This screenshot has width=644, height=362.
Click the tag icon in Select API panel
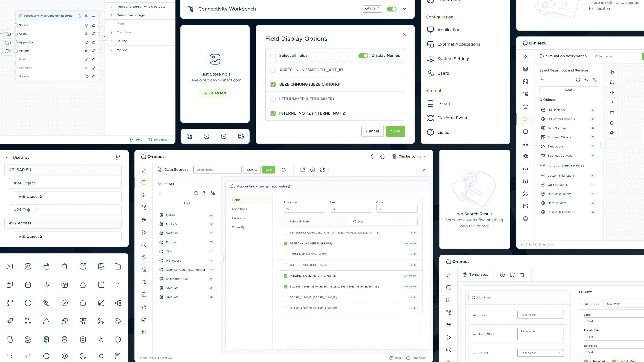click(205, 193)
